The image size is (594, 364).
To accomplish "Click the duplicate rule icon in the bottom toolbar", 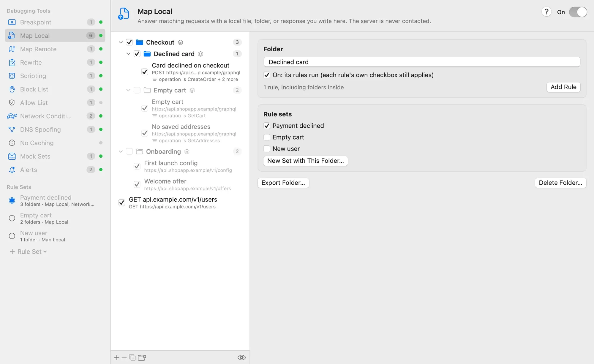I will [132, 357].
